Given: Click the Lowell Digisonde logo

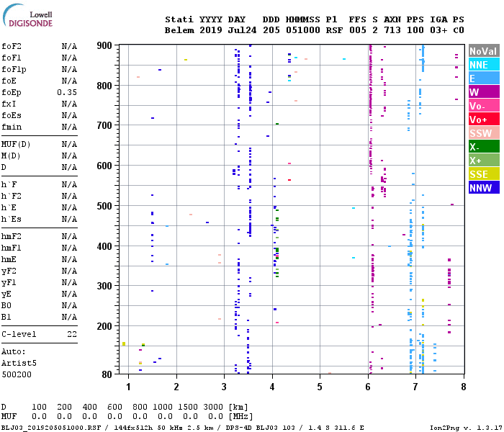Looking at the screenshot, I should point(27,15).
